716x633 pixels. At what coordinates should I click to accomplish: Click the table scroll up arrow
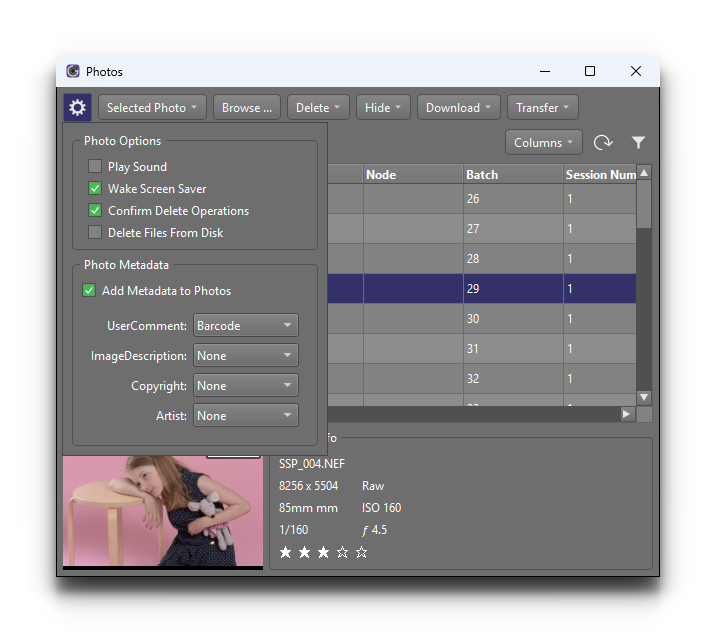click(644, 173)
